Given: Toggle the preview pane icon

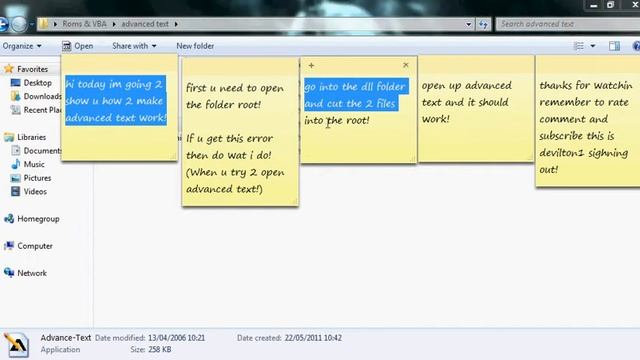Looking at the screenshot, I should click(614, 46).
